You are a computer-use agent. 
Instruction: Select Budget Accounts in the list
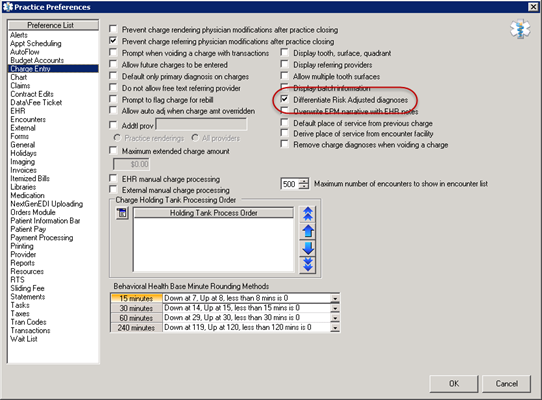37,60
